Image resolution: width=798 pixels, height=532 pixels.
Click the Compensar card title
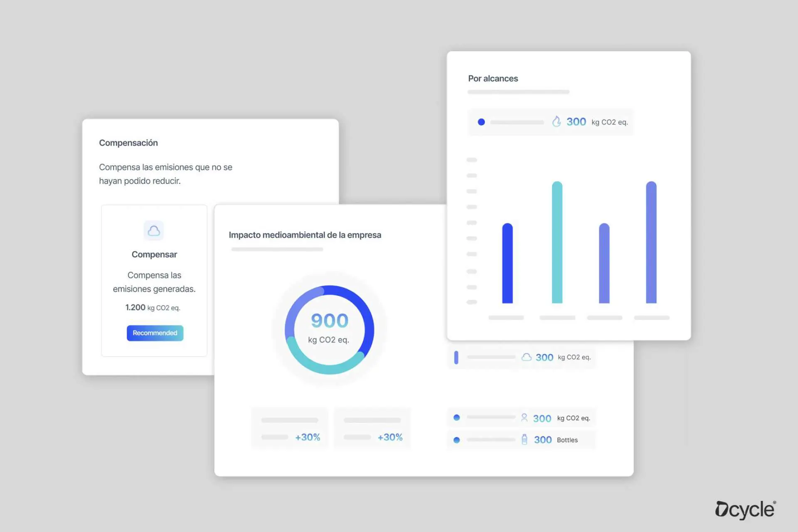click(x=154, y=254)
